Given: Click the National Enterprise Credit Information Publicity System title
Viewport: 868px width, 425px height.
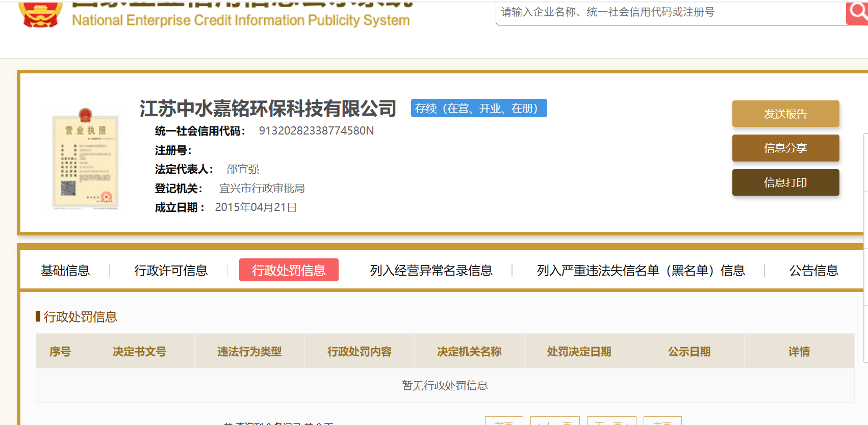Looking at the screenshot, I should [x=241, y=20].
